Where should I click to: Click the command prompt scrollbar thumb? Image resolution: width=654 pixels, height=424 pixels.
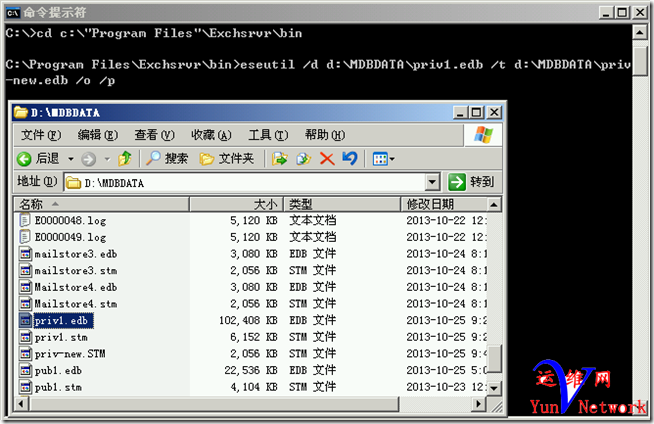[639, 61]
